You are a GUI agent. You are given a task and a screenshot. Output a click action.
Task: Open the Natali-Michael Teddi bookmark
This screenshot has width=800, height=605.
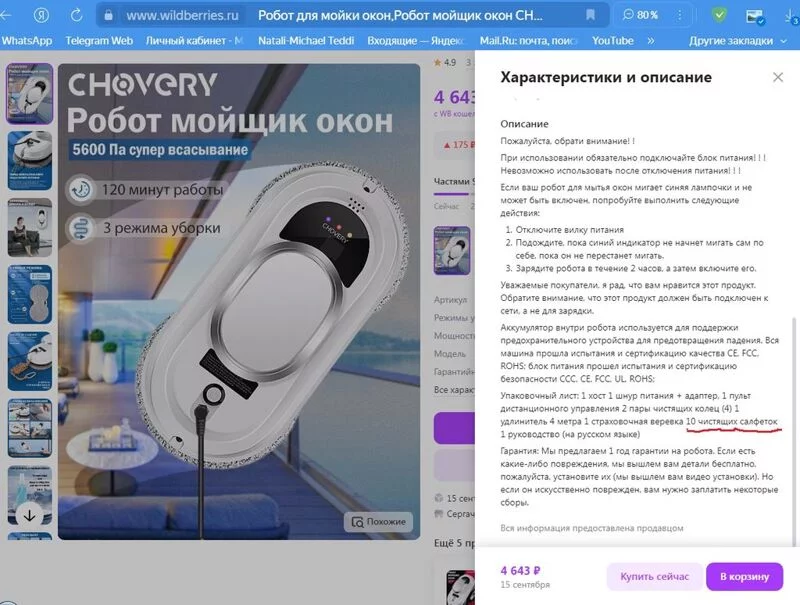pos(306,41)
